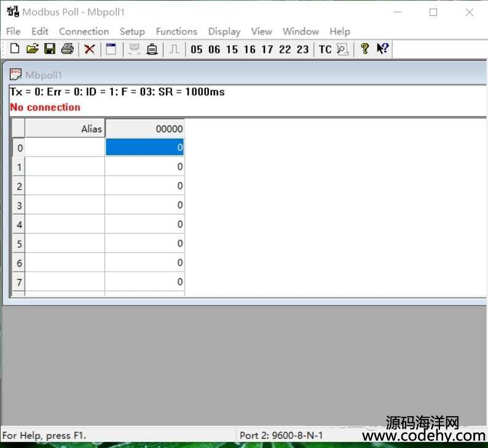This screenshot has height=448, width=488.
Task: Open the Setup menu
Action: pyautogui.click(x=132, y=31)
